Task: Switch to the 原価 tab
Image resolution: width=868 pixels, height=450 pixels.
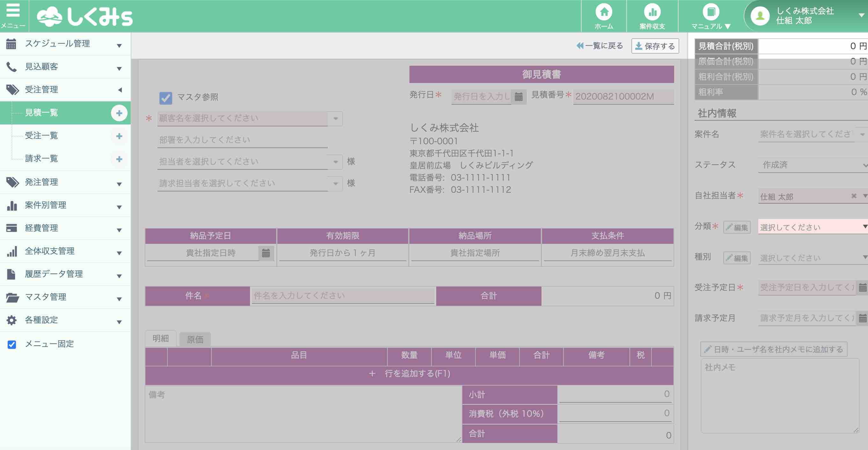Action: point(195,340)
